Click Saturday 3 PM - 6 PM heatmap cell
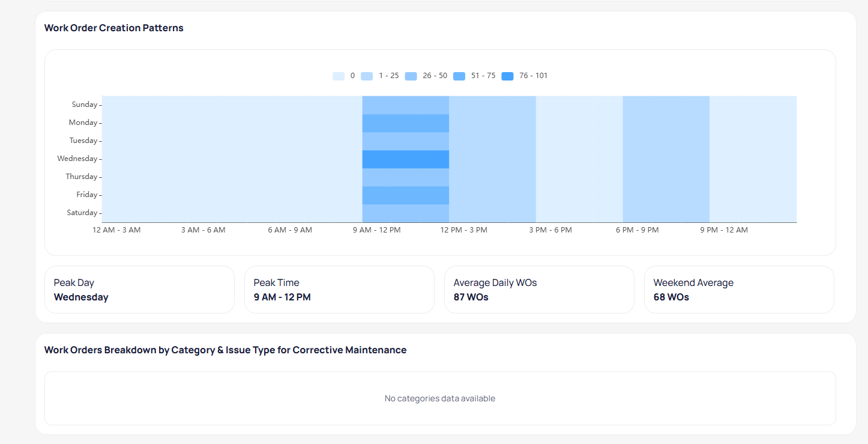This screenshot has width=868, height=444. pyautogui.click(x=579, y=213)
